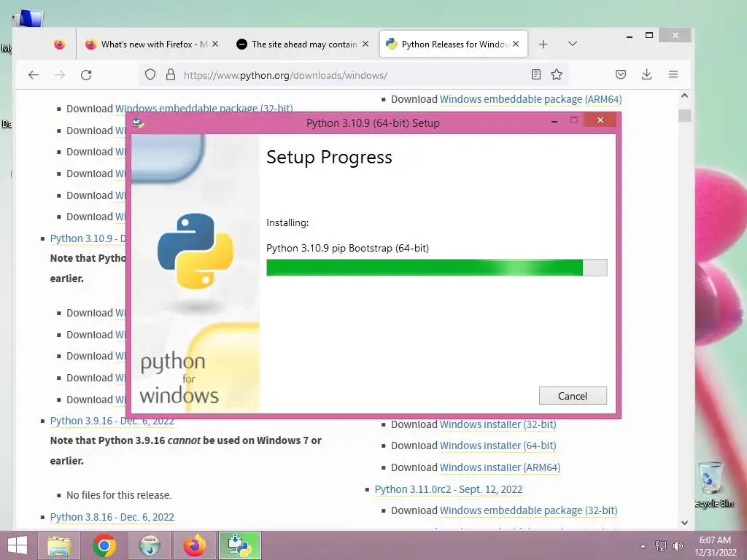Switch to Firefox via taskbar icon

(195, 545)
